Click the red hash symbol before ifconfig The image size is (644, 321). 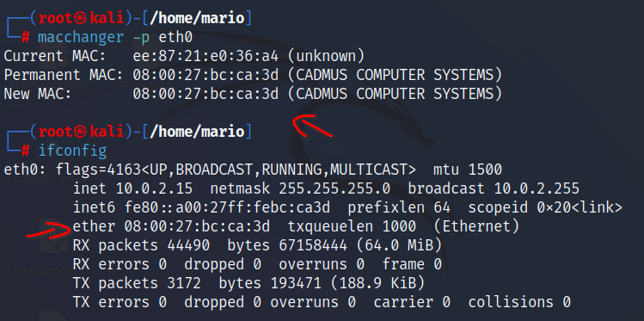click(x=26, y=151)
